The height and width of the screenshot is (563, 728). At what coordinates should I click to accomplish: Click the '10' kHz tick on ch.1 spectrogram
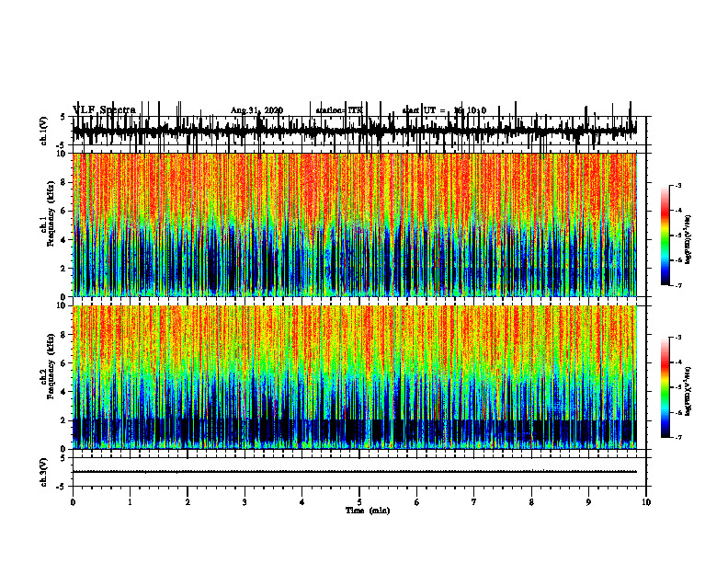pyautogui.click(x=63, y=154)
